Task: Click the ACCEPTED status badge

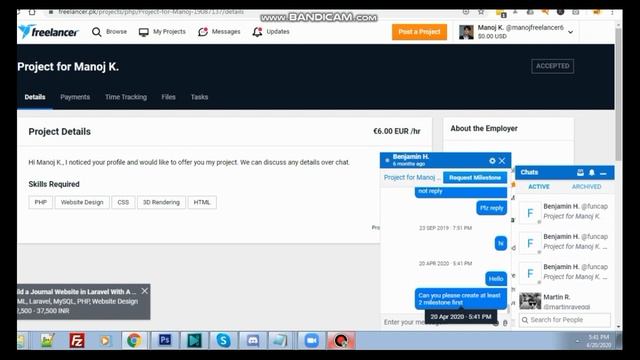Action: coord(553,66)
